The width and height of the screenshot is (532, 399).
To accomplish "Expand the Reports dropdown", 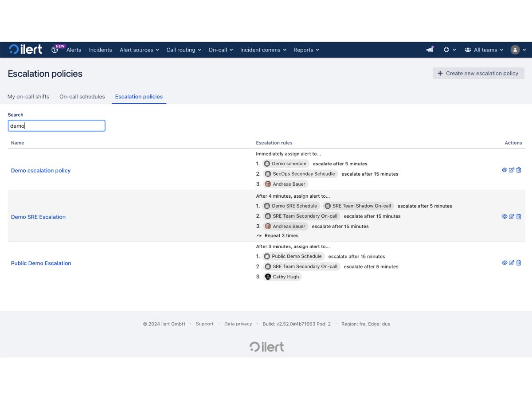I will pos(306,50).
